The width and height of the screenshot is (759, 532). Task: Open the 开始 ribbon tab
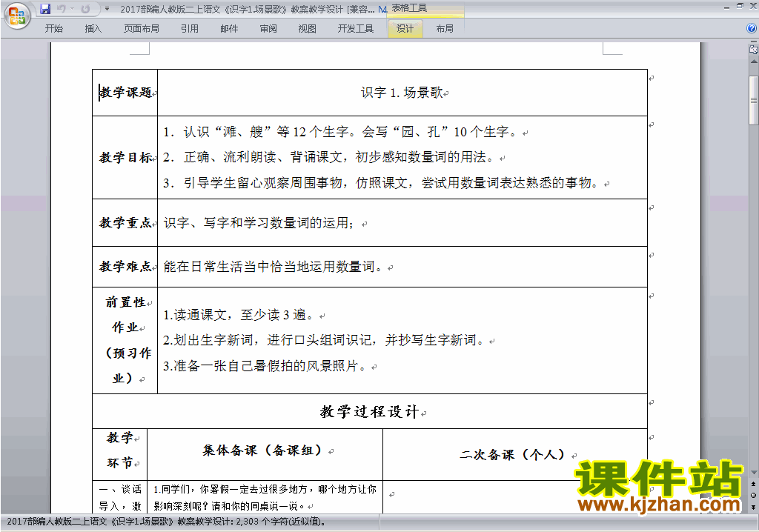[53, 29]
